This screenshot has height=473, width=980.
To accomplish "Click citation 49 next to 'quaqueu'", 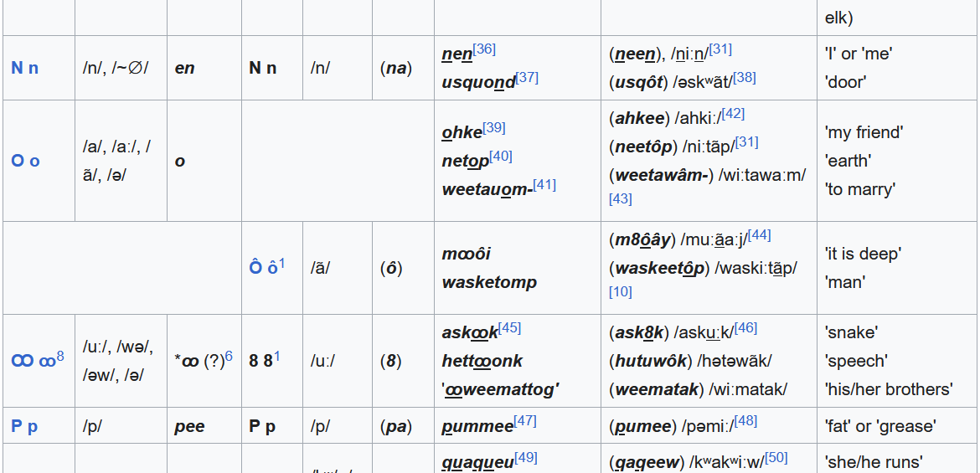I will 526,457.
